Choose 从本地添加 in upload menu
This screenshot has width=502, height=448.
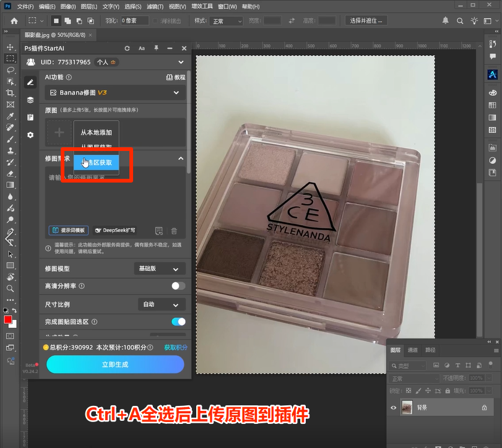click(x=97, y=132)
